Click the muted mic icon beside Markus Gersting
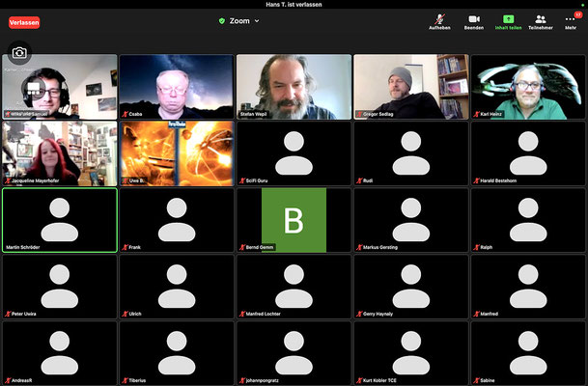The width and height of the screenshot is (588, 386). [359, 247]
